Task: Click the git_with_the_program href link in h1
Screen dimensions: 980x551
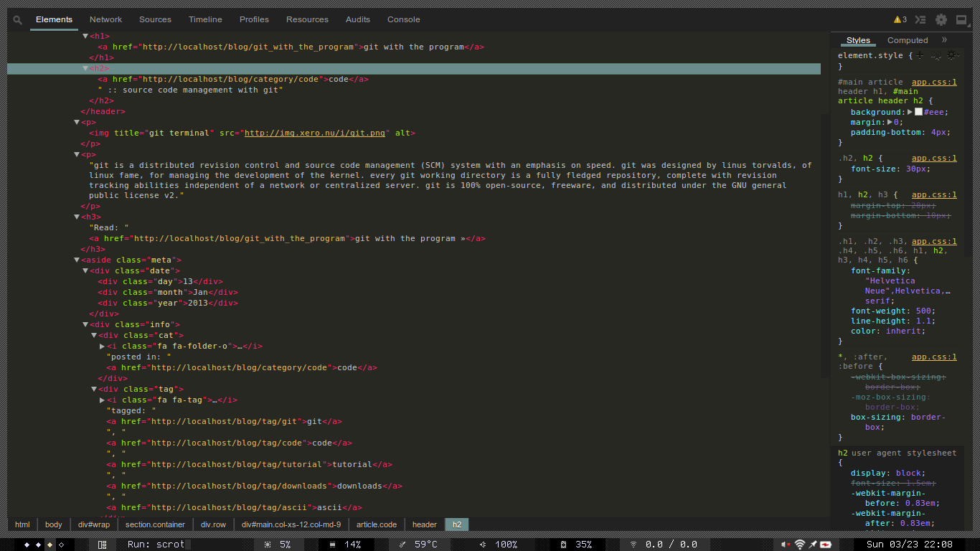Action: point(248,47)
